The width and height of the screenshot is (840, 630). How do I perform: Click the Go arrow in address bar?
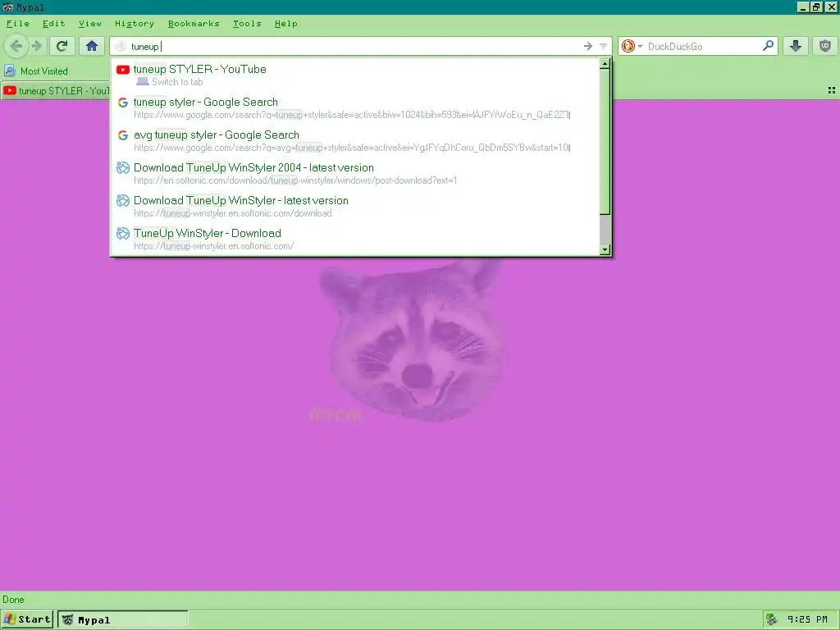[587, 46]
